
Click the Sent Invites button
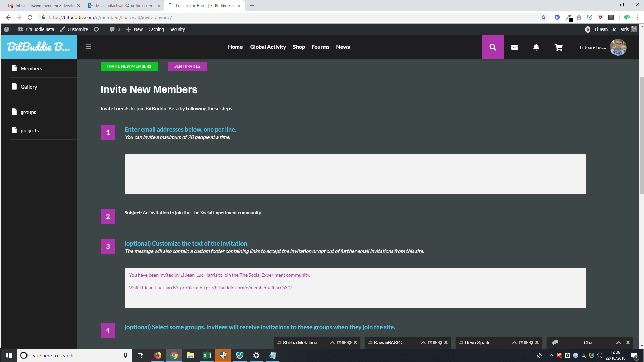pyautogui.click(x=187, y=66)
